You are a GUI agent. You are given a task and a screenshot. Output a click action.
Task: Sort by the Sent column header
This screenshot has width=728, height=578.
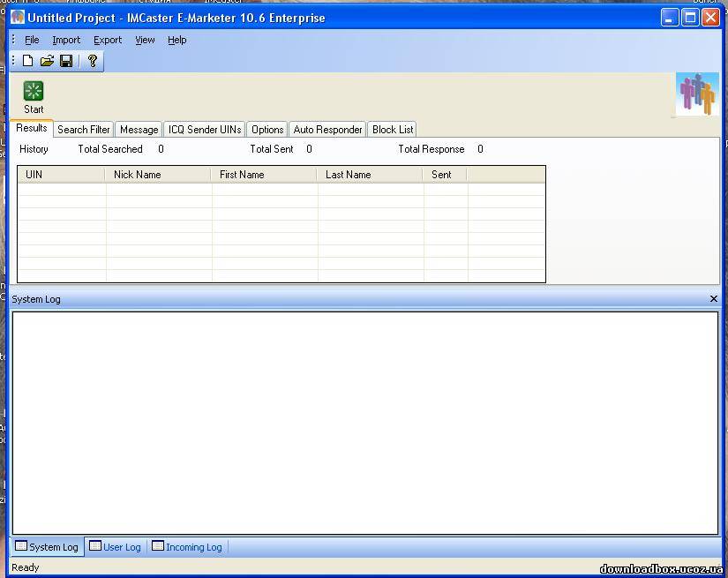(445, 175)
